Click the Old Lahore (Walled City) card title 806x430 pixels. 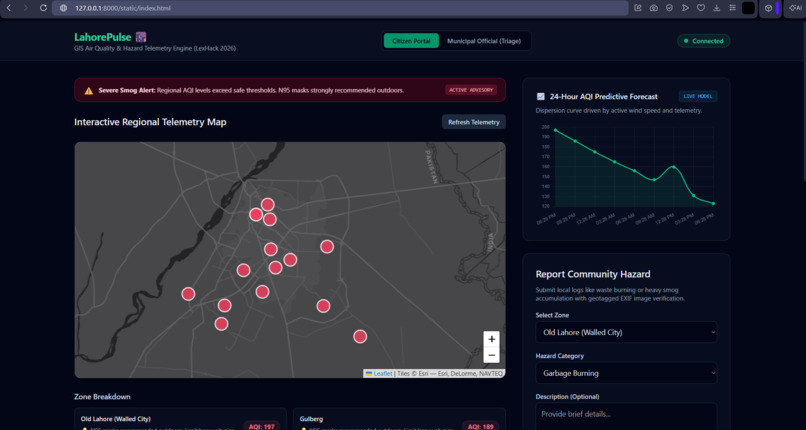point(116,419)
